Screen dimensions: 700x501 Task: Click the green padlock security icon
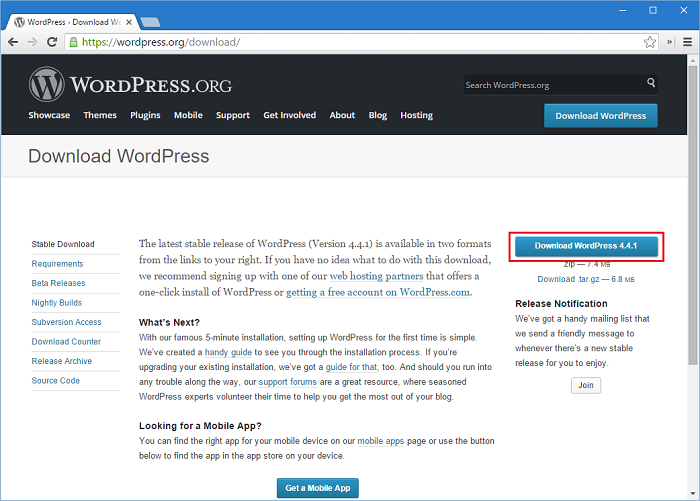(74, 42)
